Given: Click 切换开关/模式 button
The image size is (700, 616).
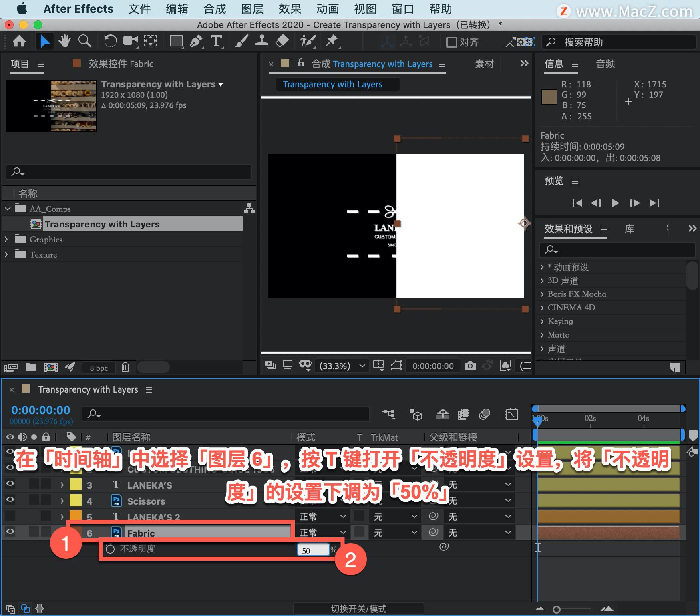Looking at the screenshot, I should pyautogui.click(x=358, y=609).
